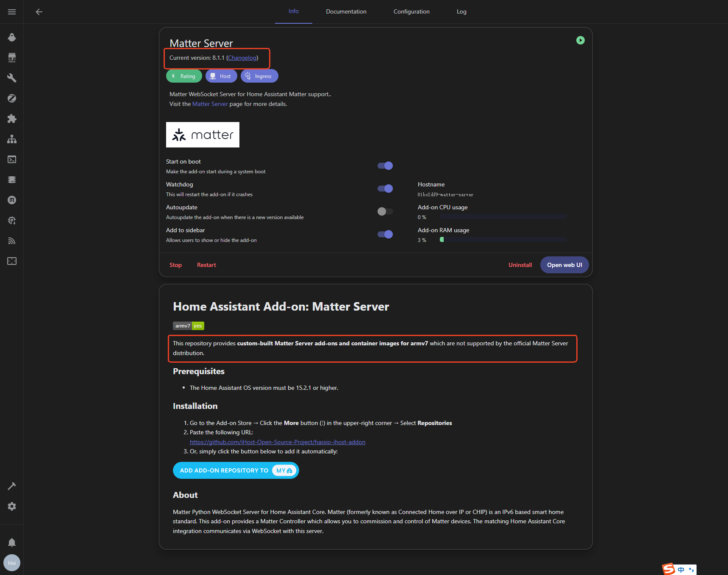Open the circled M icon in sidebar

pos(12,200)
